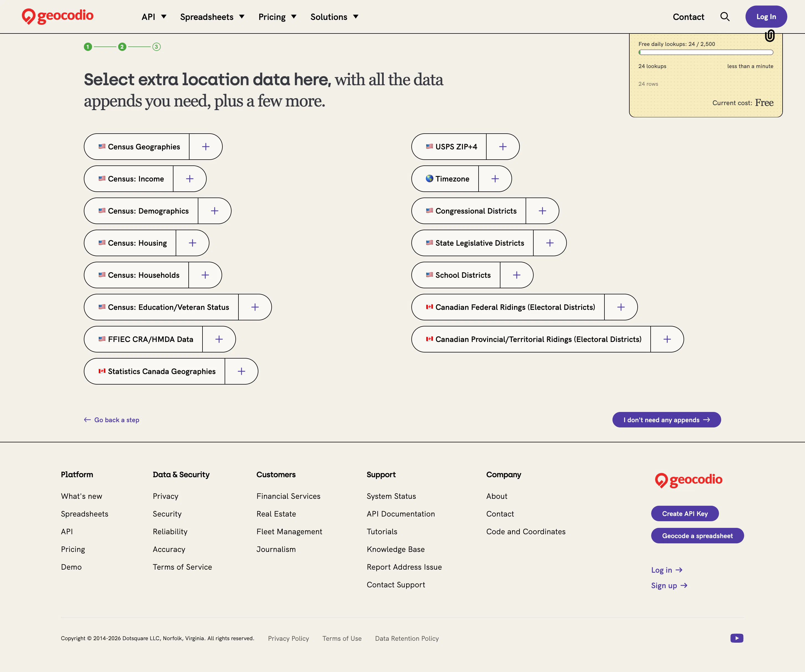Image resolution: width=805 pixels, height=672 pixels.
Task: Open Code and Coordinates under Company
Action: (x=526, y=532)
